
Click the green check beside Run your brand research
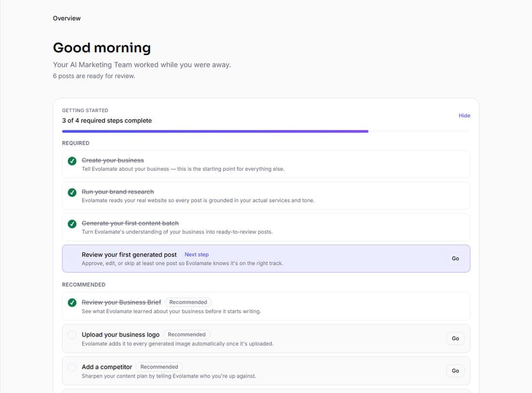pos(72,192)
